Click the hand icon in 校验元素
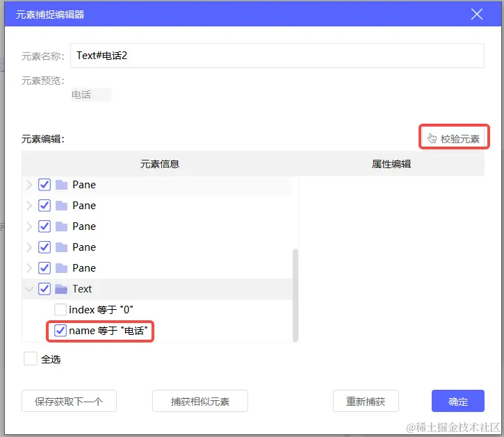 [432, 138]
